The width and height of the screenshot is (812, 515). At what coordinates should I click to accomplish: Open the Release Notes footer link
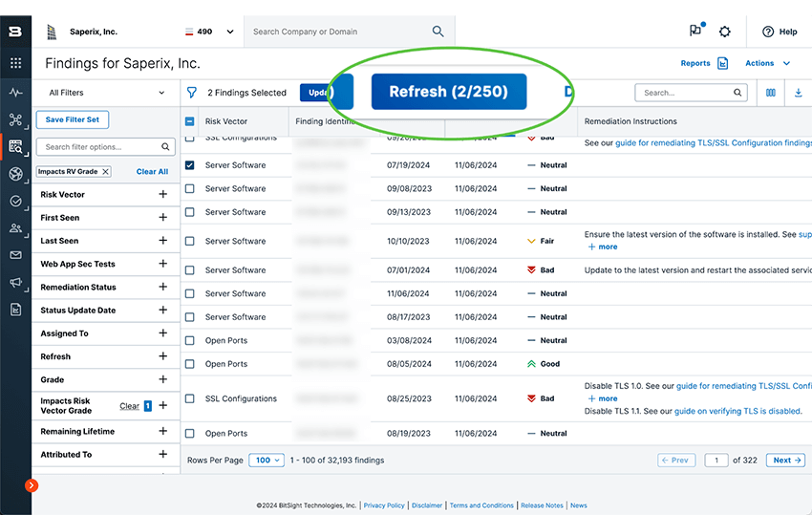(542, 505)
